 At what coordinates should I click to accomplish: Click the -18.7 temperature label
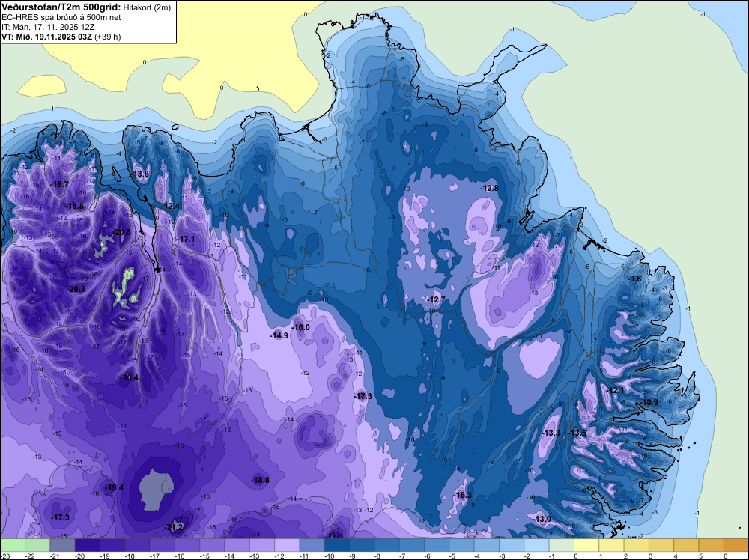[60, 184]
